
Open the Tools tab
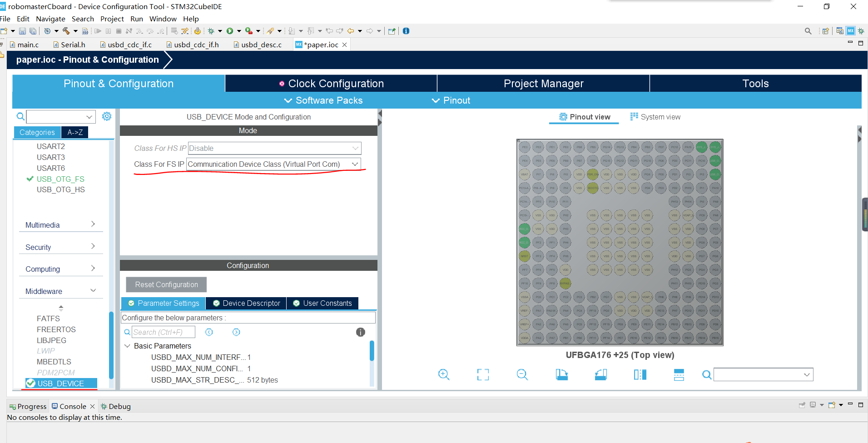755,84
